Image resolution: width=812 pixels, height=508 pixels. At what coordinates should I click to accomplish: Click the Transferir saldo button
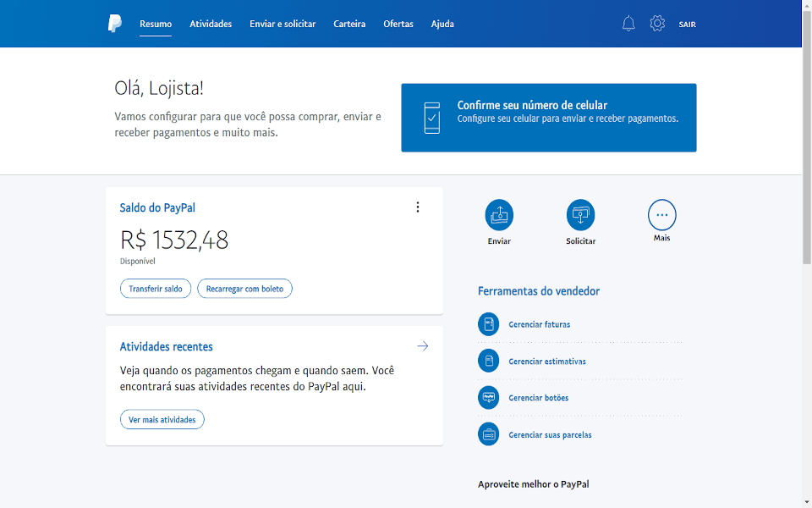[156, 289]
